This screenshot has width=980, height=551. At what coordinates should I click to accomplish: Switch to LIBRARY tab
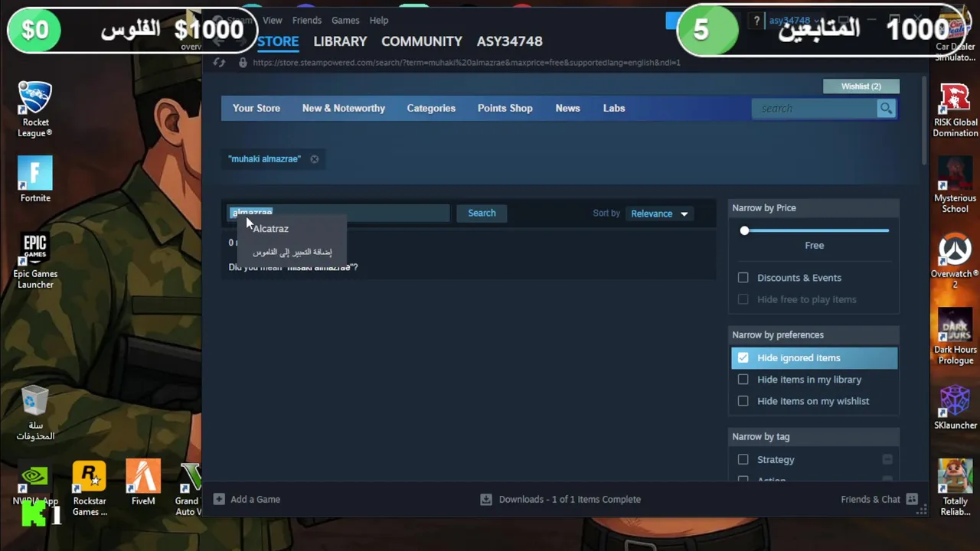340,41
